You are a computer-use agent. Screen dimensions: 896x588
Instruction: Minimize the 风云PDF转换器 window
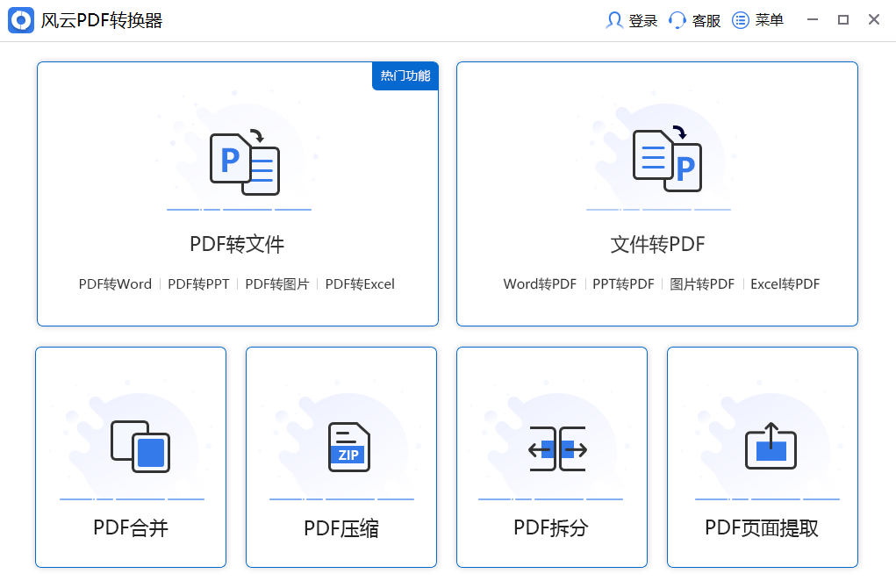(x=813, y=20)
